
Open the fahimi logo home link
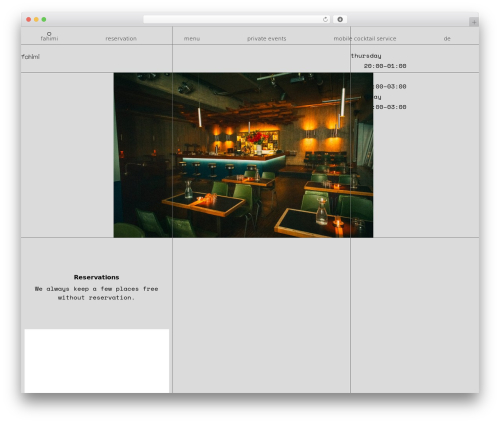pos(49,37)
